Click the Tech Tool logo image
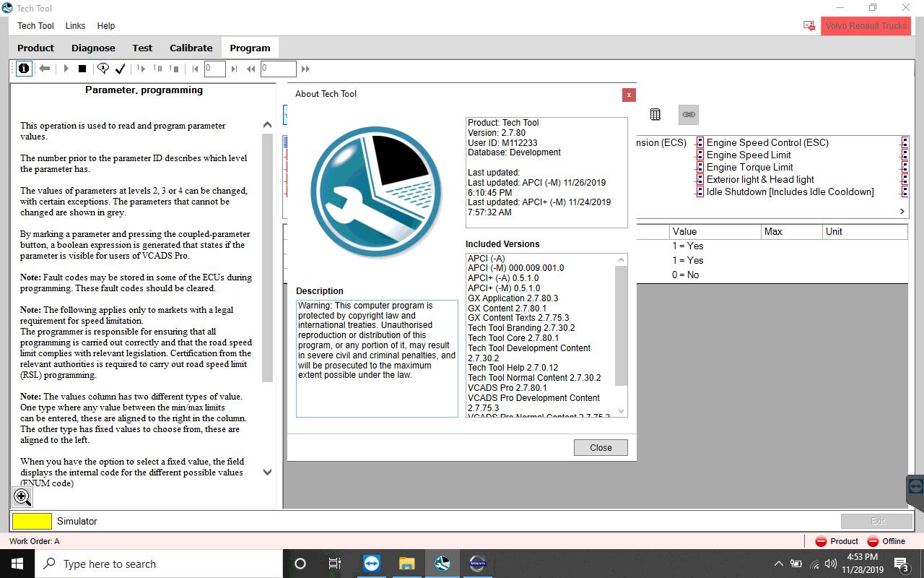This screenshot has width=924, height=578. (x=377, y=191)
